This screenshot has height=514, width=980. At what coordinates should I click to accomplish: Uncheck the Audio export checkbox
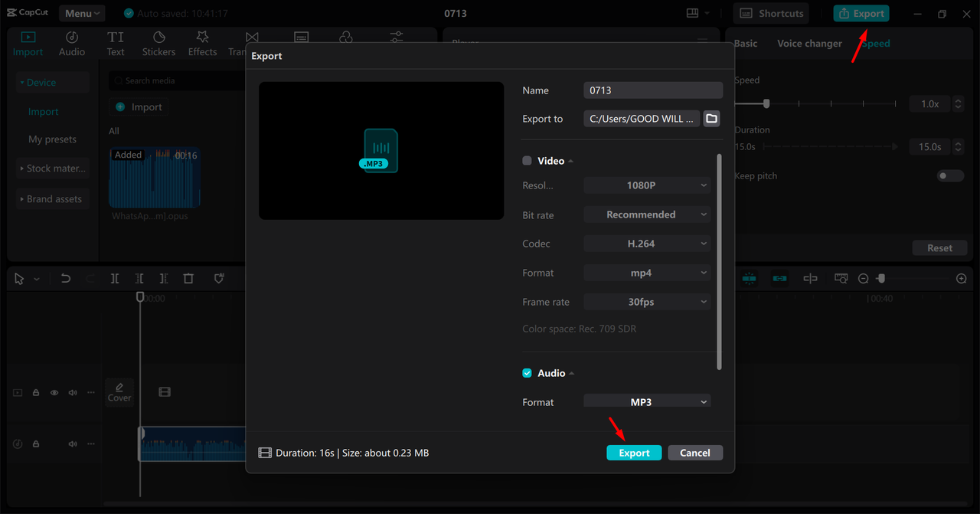pos(527,373)
